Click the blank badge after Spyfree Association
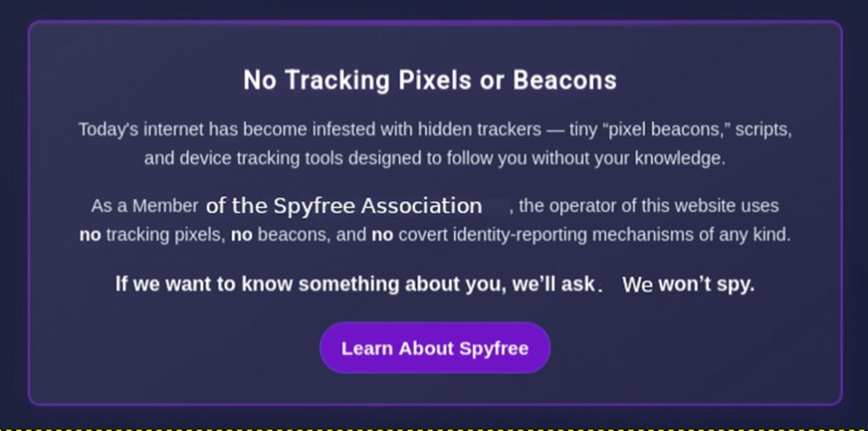 click(x=498, y=206)
